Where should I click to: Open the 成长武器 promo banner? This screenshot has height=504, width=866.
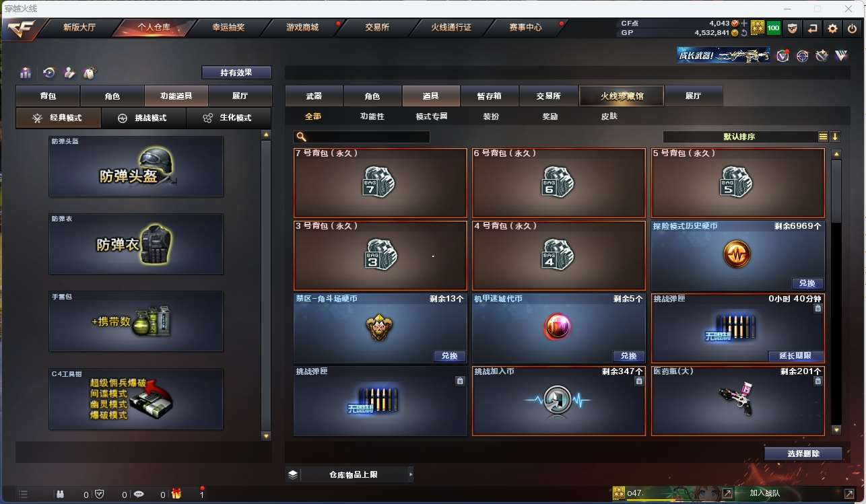(x=724, y=55)
